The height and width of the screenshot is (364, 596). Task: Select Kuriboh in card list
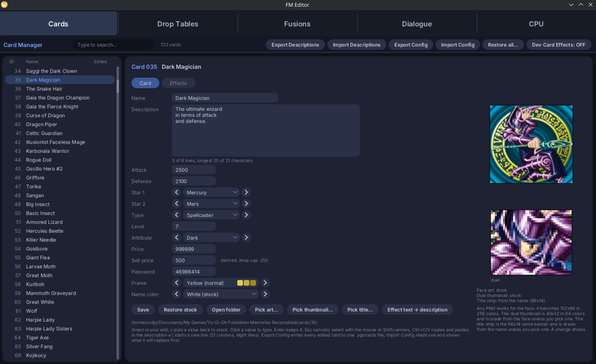60,284
